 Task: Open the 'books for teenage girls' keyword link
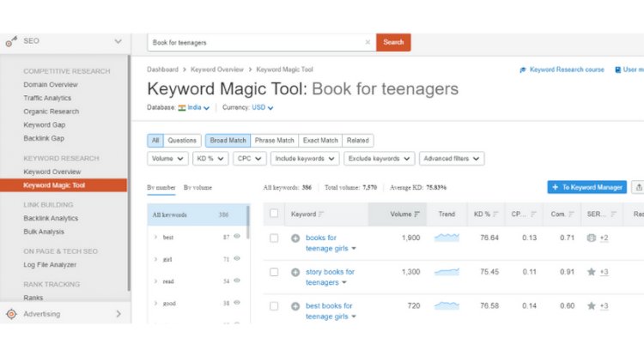(x=327, y=244)
